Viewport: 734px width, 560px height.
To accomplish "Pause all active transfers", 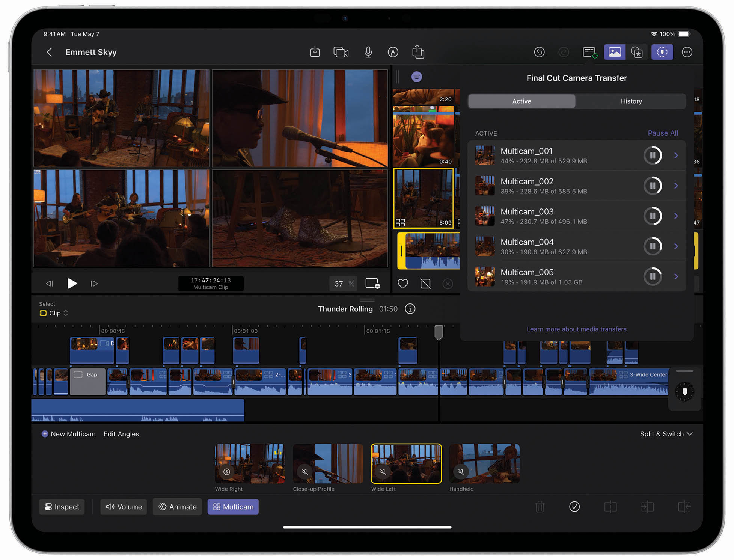I will coord(663,133).
